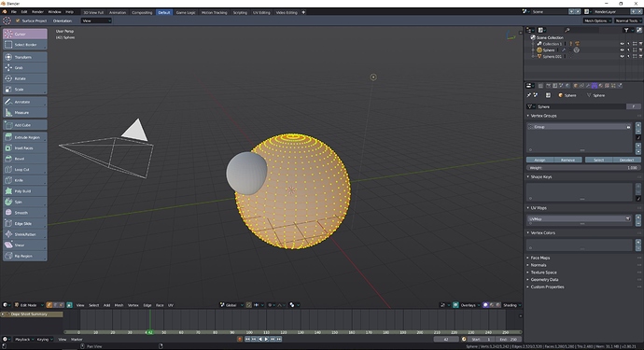Toggle Sphere.001 visibility eye in outliner
The width and height of the screenshot is (644, 350).
pos(622,56)
